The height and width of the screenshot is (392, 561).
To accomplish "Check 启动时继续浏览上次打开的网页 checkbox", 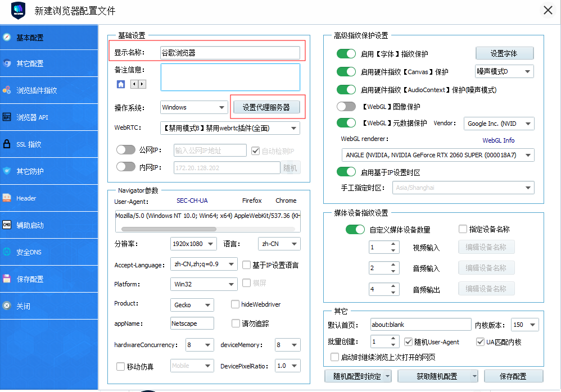I will point(334,357).
